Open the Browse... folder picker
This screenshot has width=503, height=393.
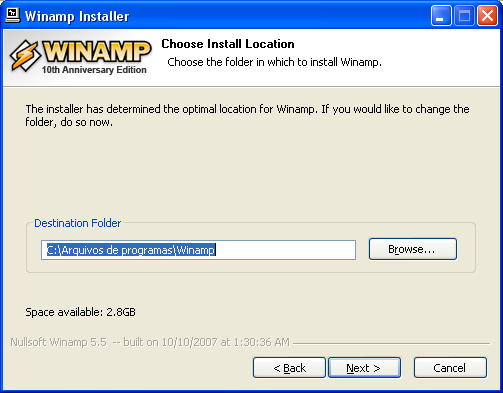click(x=413, y=249)
